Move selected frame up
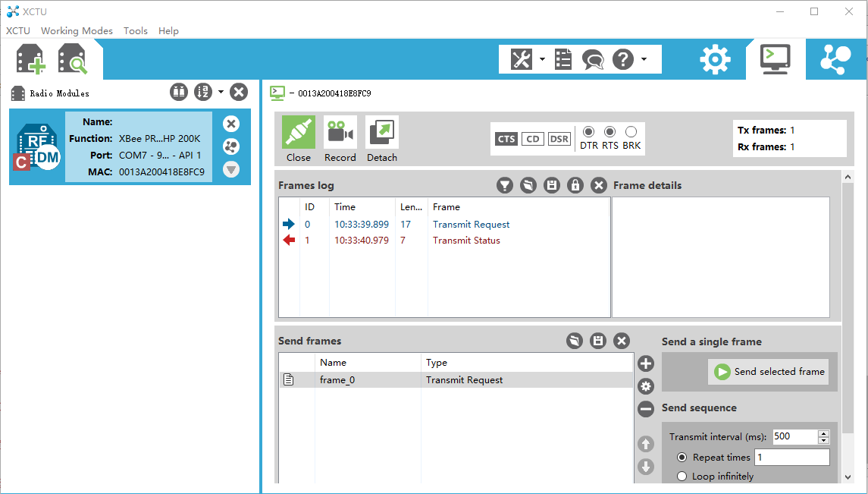The image size is (868, 494). pyautogui.click(x=645, y=444)
